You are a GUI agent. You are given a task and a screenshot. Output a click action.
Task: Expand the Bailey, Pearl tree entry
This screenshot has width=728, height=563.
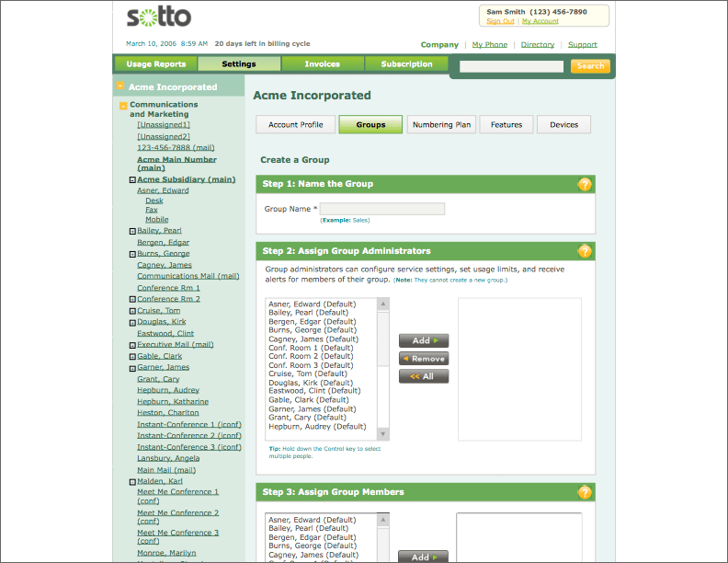coord(132,231)
